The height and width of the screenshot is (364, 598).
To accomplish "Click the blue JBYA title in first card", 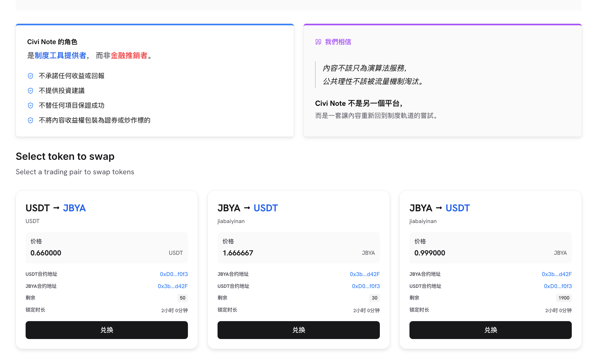I will pos(74,208).
